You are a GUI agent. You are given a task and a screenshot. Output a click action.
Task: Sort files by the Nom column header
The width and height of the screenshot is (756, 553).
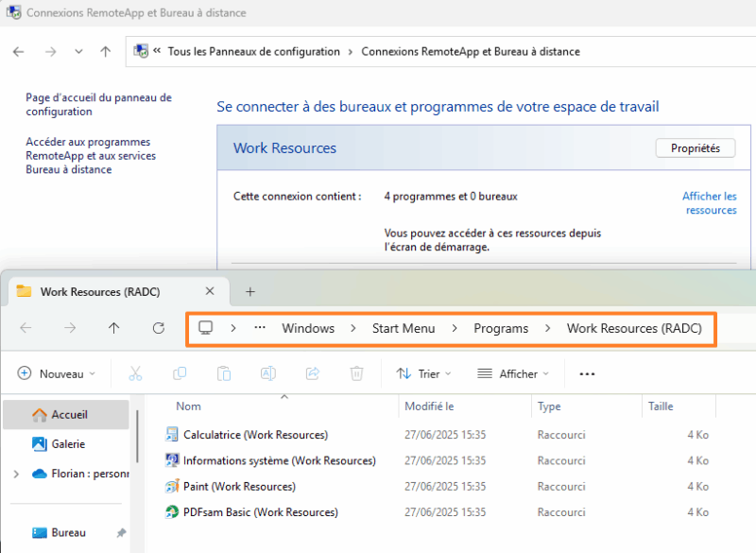tap(189, 406)
